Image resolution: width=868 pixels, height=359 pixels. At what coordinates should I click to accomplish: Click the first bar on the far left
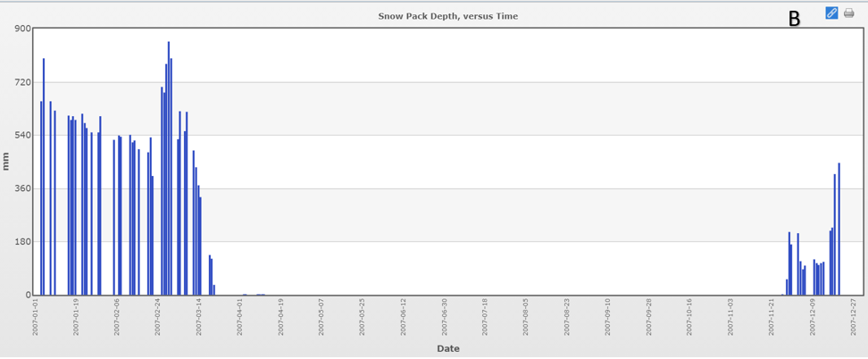[x=41, y=197]
